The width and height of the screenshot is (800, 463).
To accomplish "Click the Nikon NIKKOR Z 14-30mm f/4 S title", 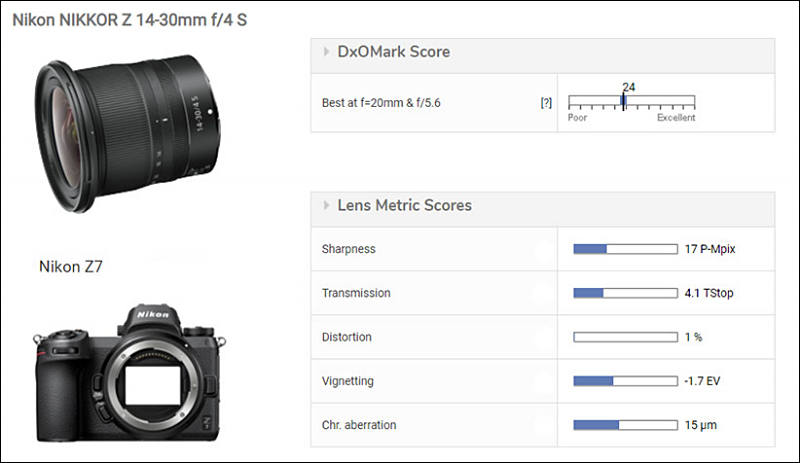I will point(130,20).
